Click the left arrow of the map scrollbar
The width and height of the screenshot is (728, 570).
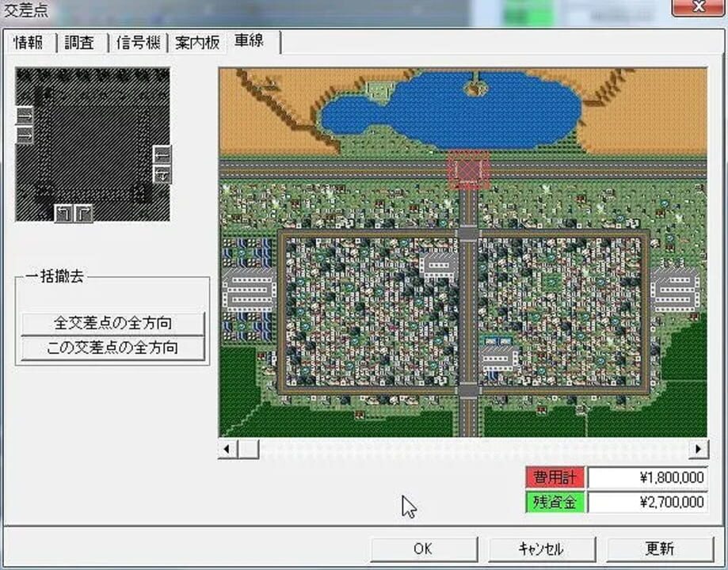point(227,448)
